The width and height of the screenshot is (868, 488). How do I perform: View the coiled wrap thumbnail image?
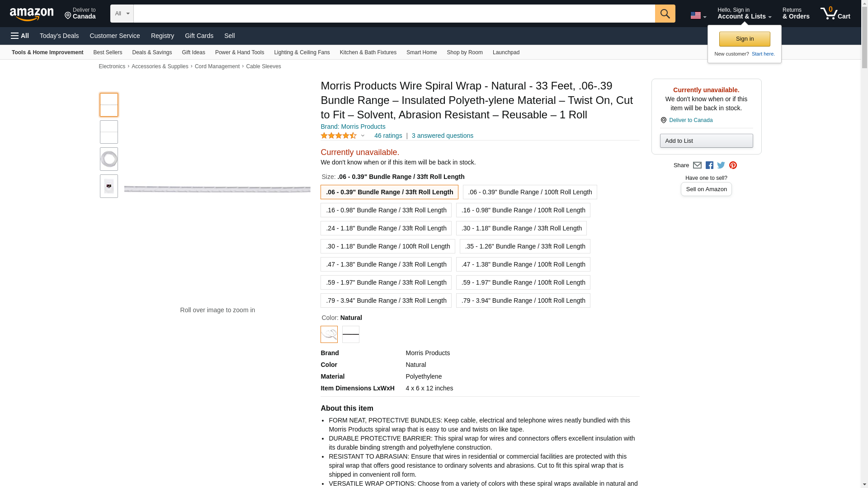(108, 159)
